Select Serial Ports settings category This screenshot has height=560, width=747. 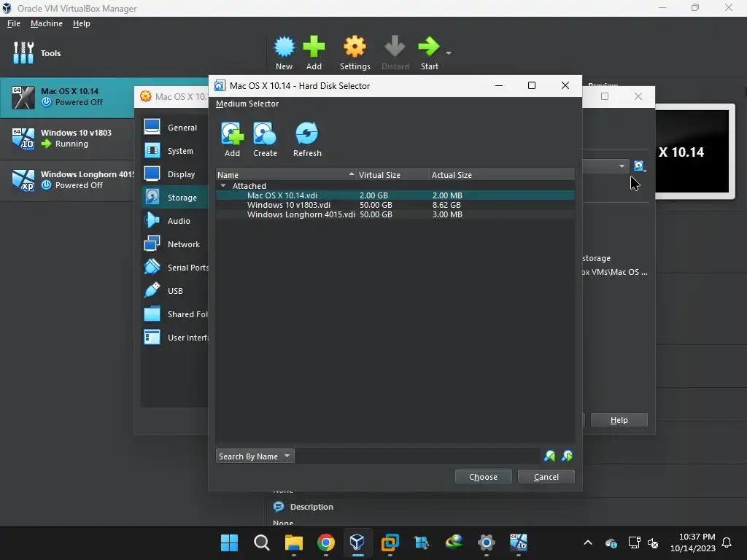175,267
